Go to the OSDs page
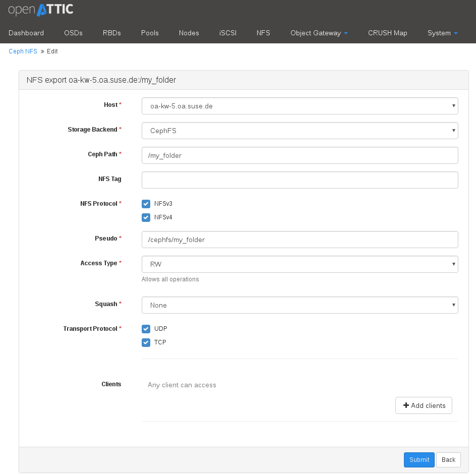This screenshot has width=476, height=474. (73, 33)
